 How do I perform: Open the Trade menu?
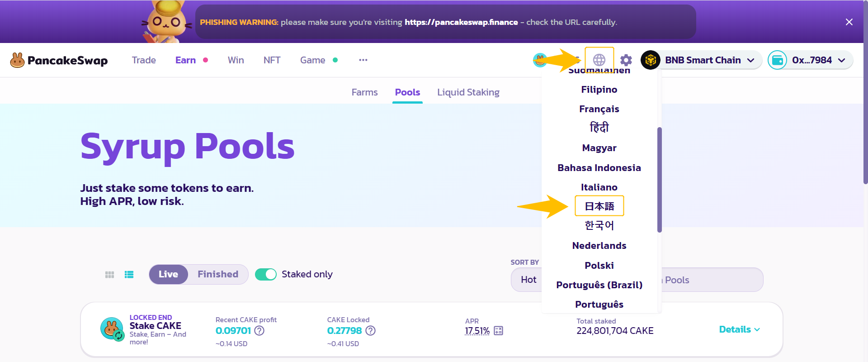(x=144, y=60)
